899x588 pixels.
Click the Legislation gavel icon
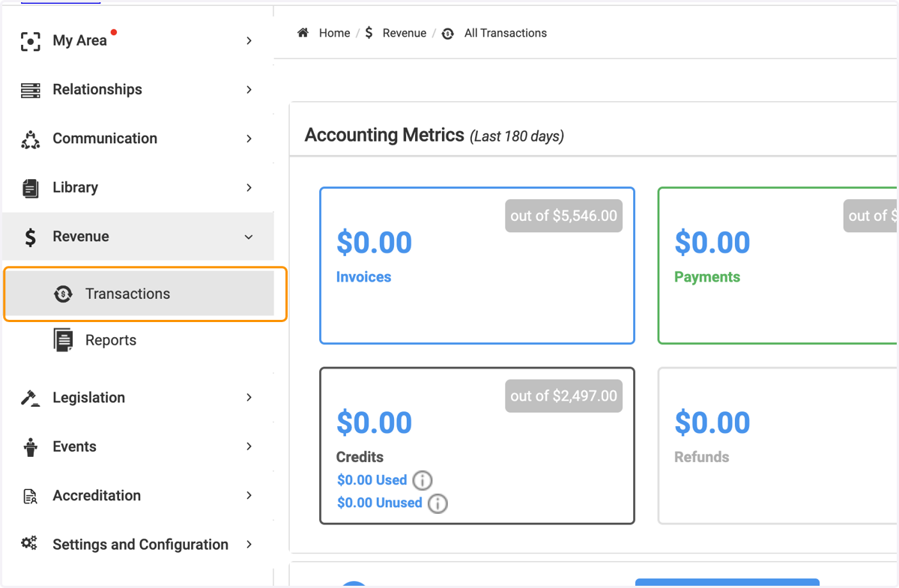pyautogui.click(x=30, y=398)
